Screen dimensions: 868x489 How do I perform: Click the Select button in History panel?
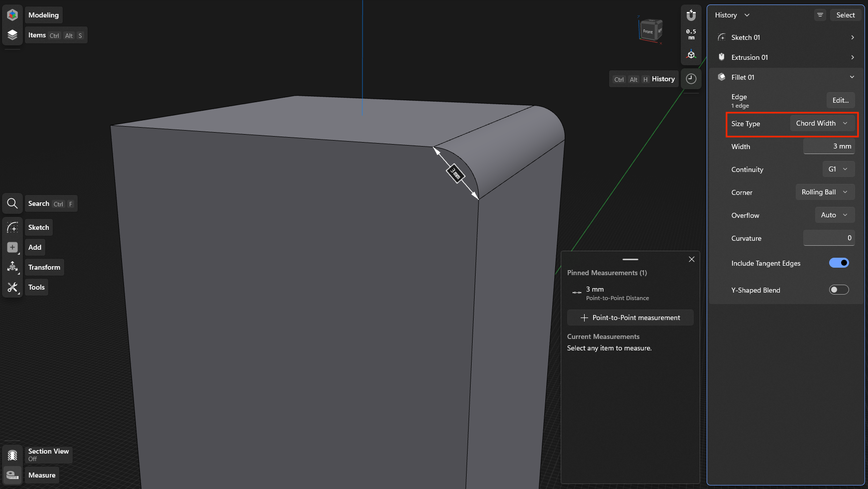(845, 15)
